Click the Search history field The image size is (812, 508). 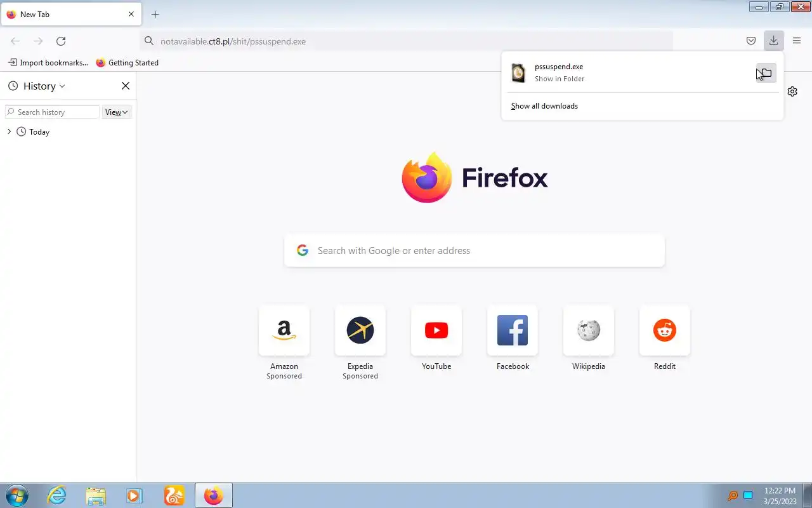pyautogui.click(x=52, y=112)
